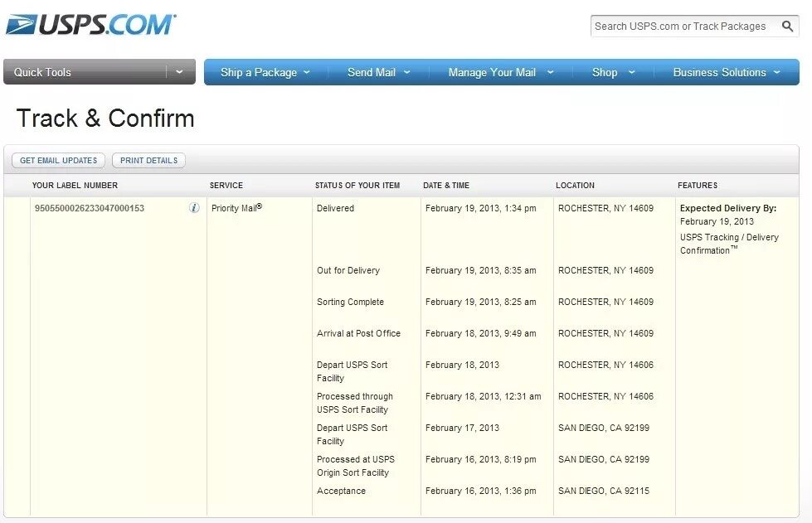Click the search magnifier icon

787,26
